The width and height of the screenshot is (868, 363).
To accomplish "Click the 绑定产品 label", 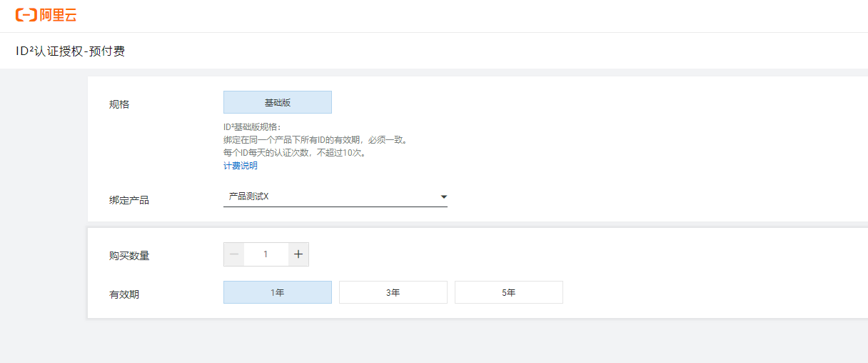I will coord(129,200).
